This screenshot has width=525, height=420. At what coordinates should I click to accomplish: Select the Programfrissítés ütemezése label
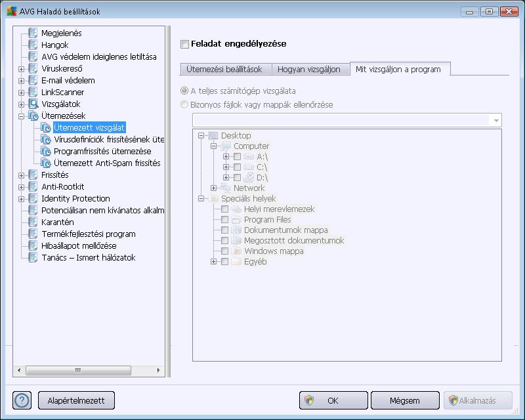click(x=102, y=152)
